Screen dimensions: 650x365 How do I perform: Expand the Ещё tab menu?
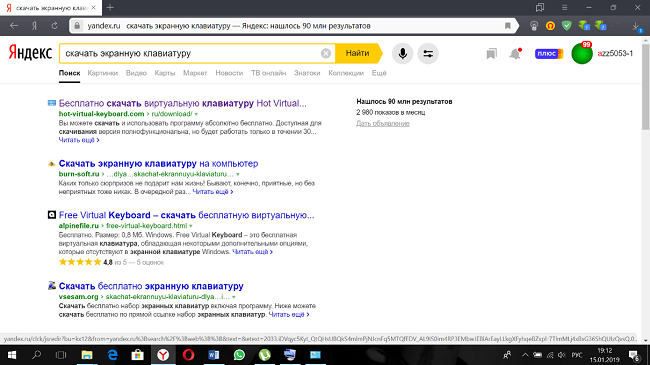coord(379,73)
